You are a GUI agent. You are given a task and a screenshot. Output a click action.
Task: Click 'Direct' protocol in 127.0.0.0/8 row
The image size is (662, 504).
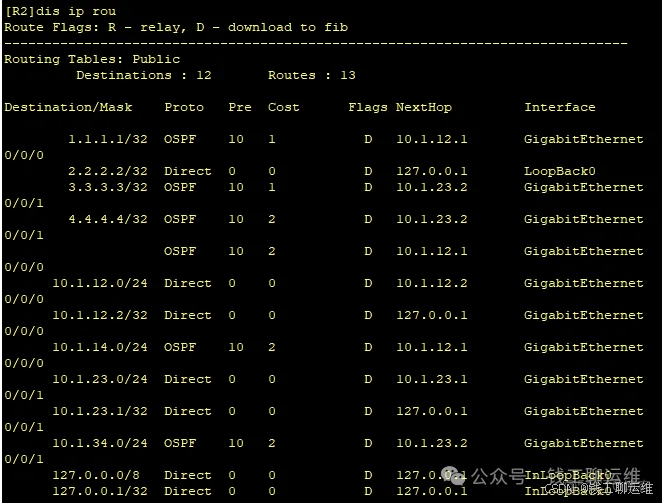pyautogui.click(x=187, y=475)
